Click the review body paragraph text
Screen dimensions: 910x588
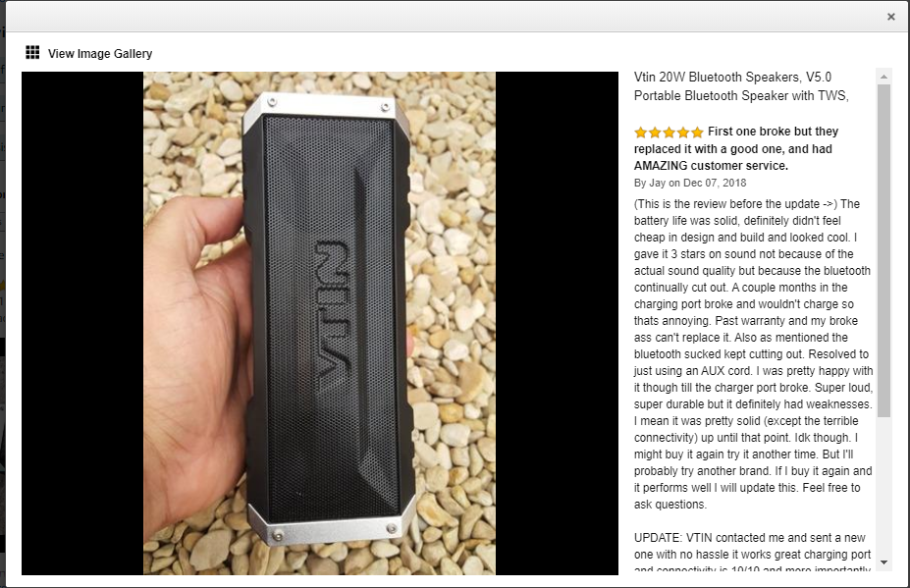tap(753, 354)
